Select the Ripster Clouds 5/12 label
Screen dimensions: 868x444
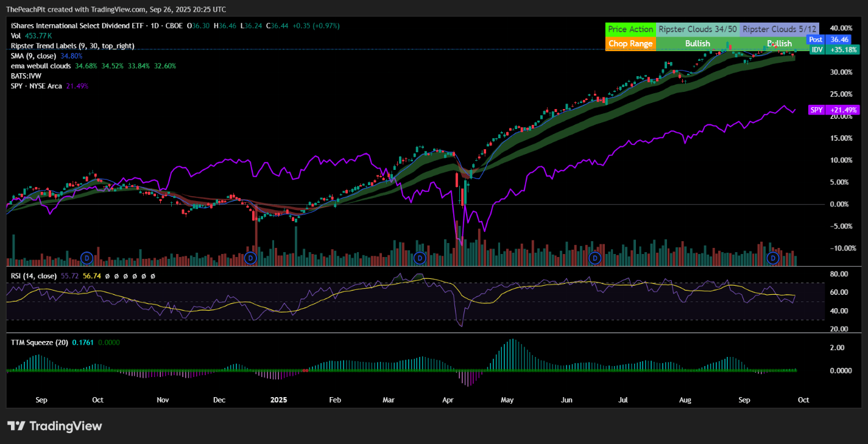(x=780, y=29)
